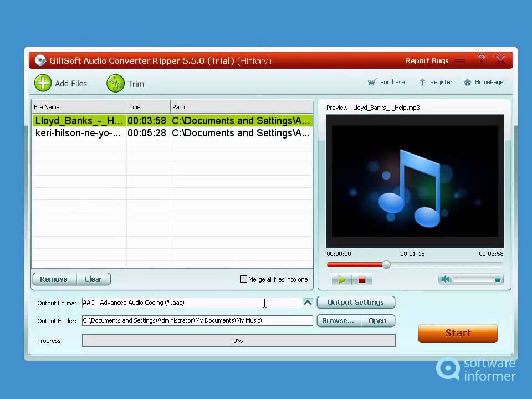Click the Output Folder path field
Image resolution: width=532 pixels, height=399 pixels.
point(197,321)
